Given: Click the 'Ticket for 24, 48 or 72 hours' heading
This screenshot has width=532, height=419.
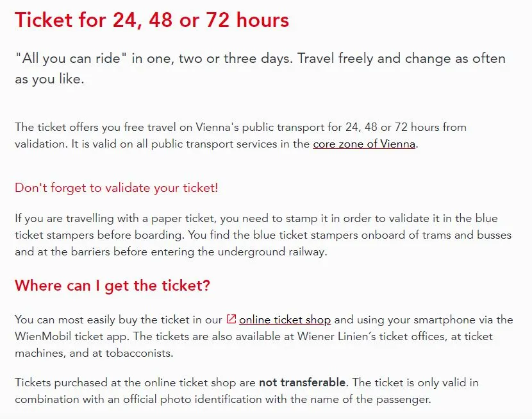Looking at the screenshot, I should pos(152,20).
